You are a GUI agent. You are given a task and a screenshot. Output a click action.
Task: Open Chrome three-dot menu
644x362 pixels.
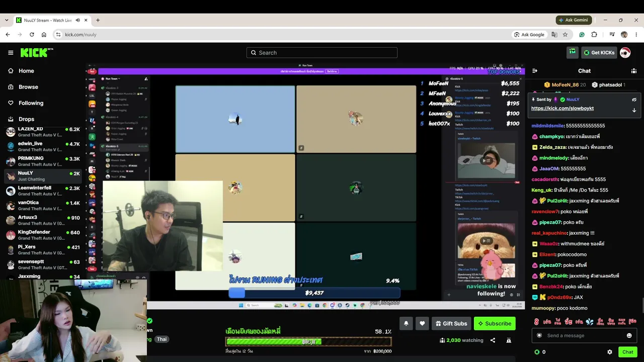(636, 35)
